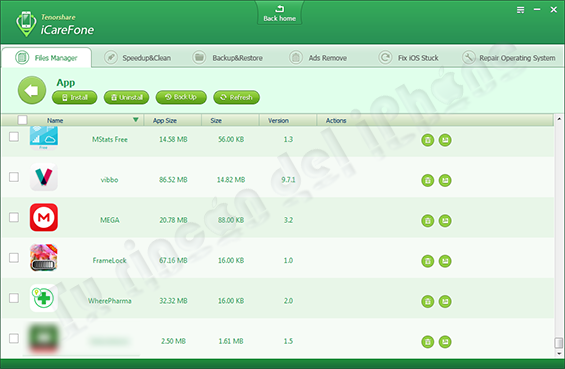Click the Back home button
The image size is (565, 369).
click(280, 14)
